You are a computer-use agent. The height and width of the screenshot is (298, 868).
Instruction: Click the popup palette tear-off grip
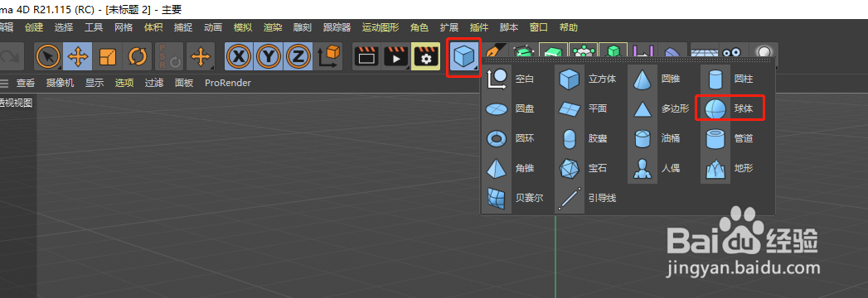click(x=628, y=60)
